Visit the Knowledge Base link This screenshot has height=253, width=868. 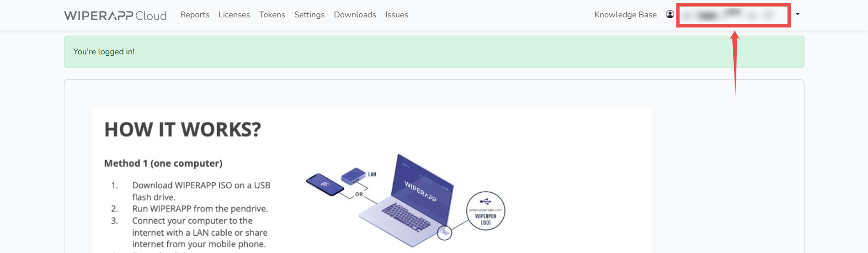click(x=625, y=15)
